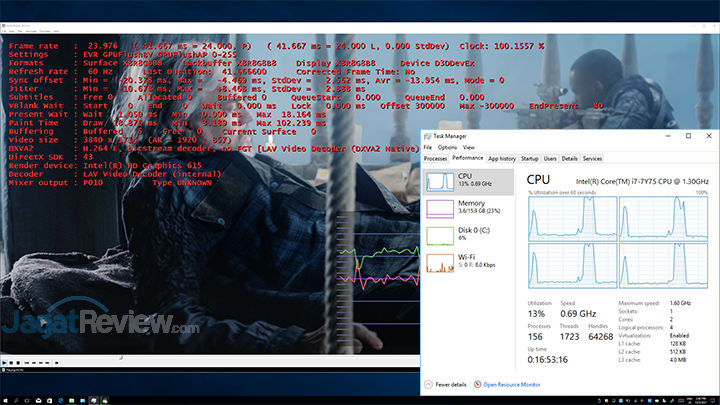Image resolution: width=720 pixels, height=405 pixels.
Task: Open the Mail app from taskbar
Action: pyautogui.click(x=39, y=400)
